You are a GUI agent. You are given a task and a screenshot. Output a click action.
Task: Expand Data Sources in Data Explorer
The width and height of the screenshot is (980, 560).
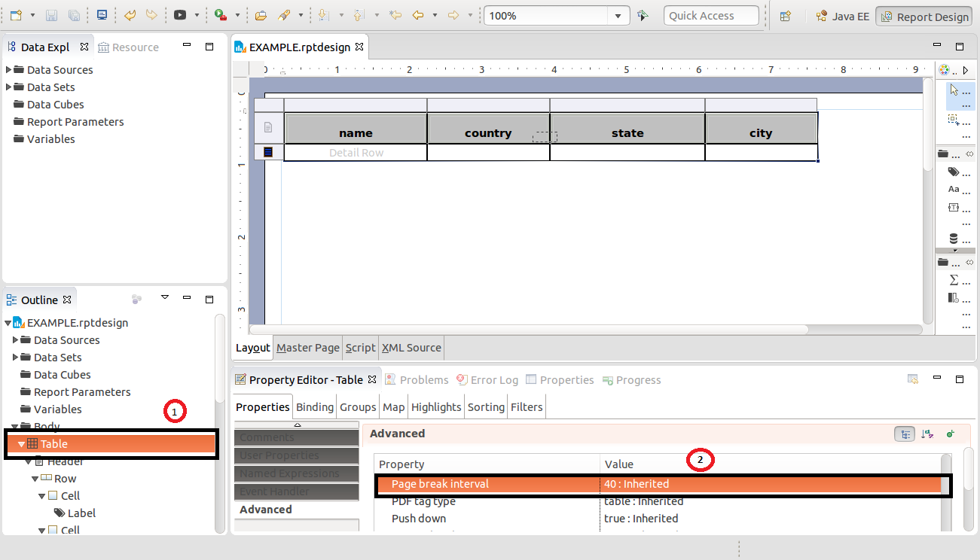9,69
